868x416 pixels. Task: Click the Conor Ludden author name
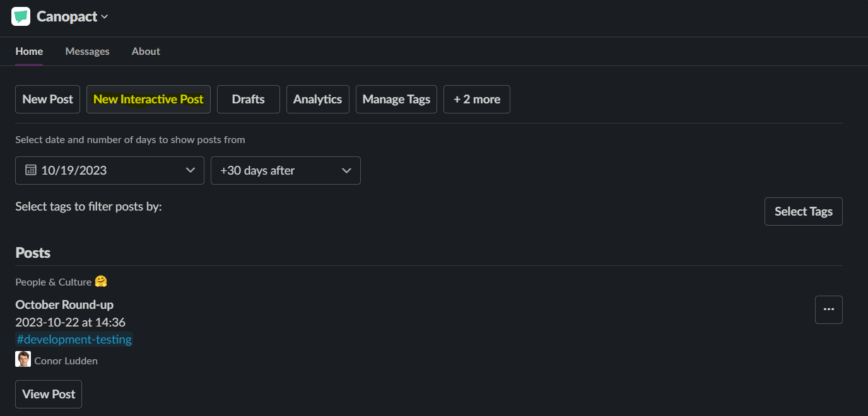(66, 361)
